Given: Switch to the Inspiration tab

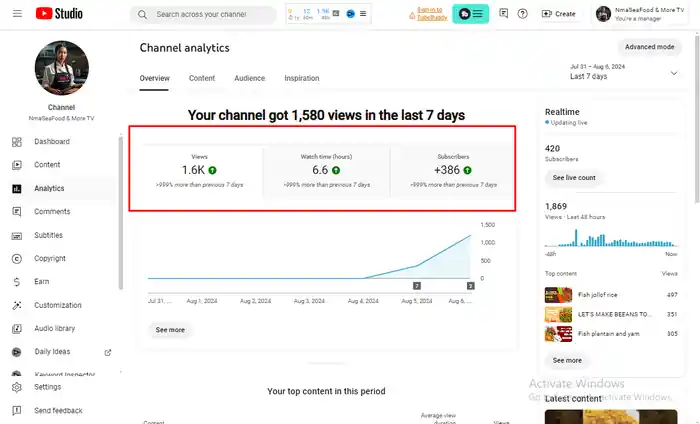Looking at the screenshot, I should pos(302,78).
